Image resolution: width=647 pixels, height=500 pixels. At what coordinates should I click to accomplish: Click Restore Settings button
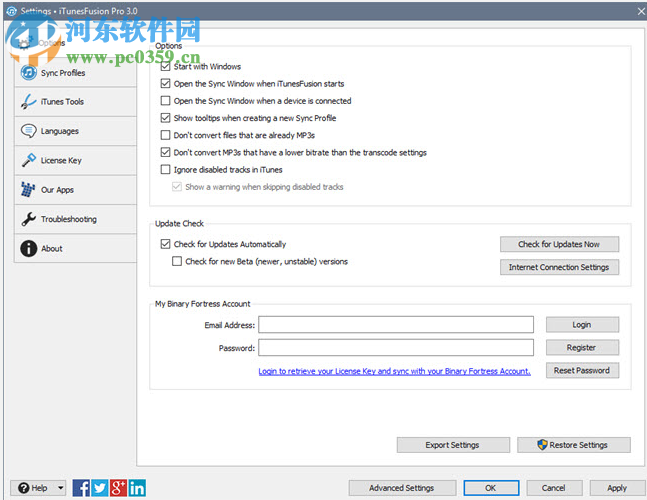pyautogui.click(x=574, y=445)
